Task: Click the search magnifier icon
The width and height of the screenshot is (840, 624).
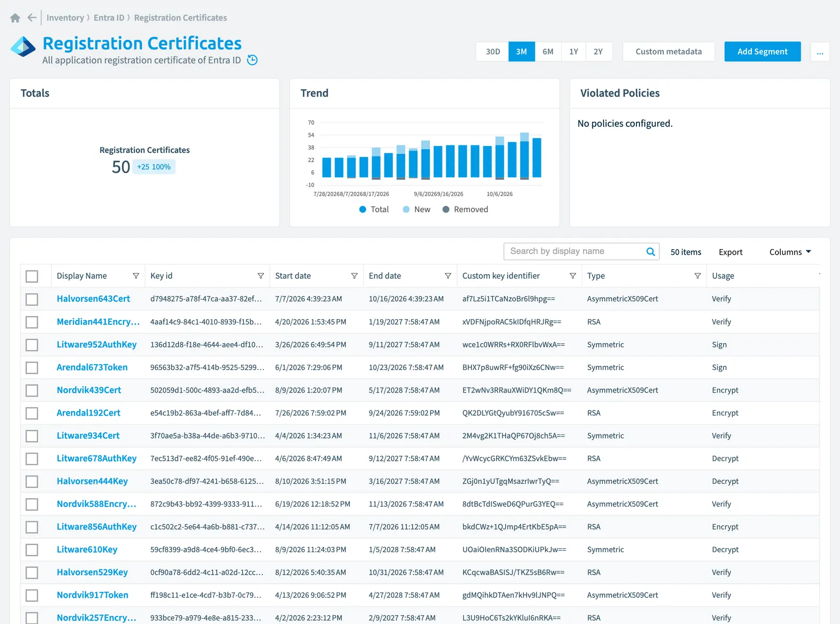Action: [x=650, y=251]
